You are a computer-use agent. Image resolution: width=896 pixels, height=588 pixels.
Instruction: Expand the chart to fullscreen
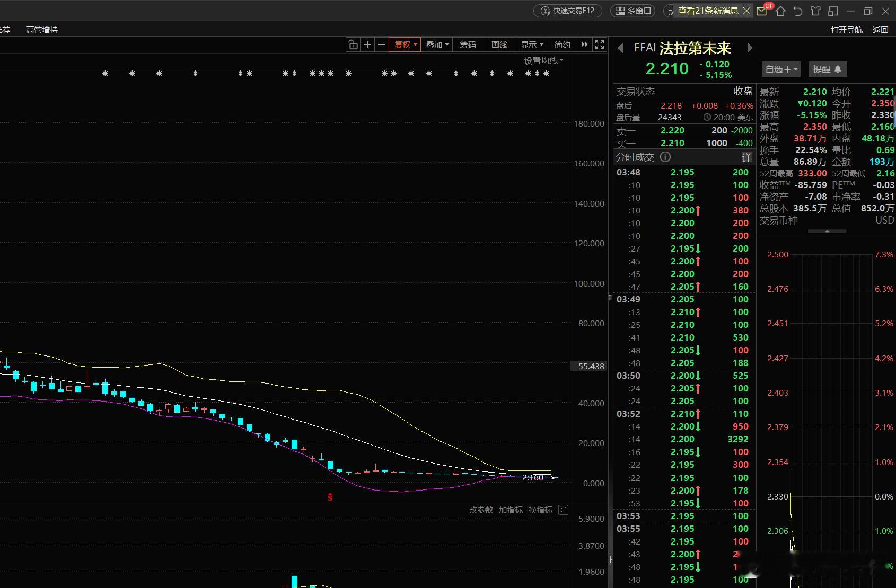(600, 44)
